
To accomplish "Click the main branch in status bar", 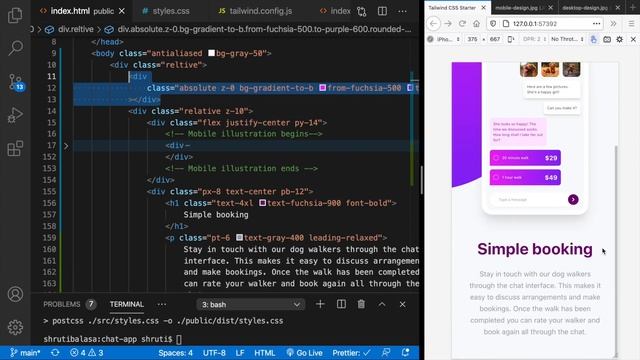I will coord(25,353).
